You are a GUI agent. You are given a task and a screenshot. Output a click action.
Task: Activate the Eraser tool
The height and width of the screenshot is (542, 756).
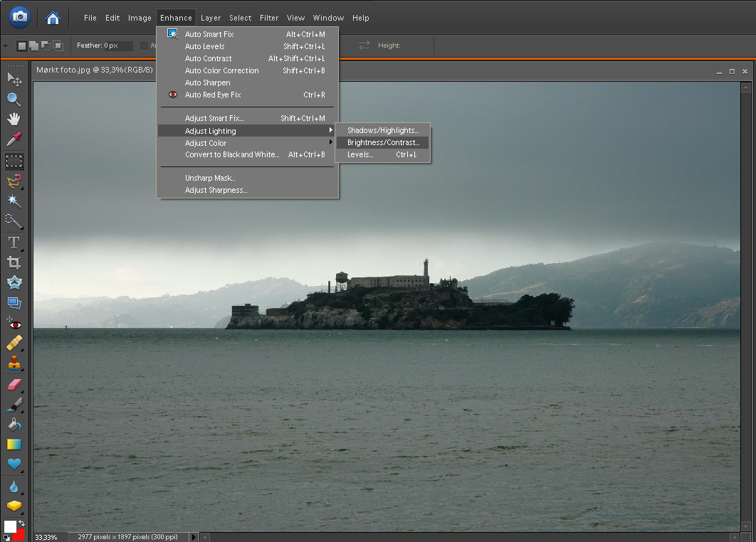click(14, 385)
